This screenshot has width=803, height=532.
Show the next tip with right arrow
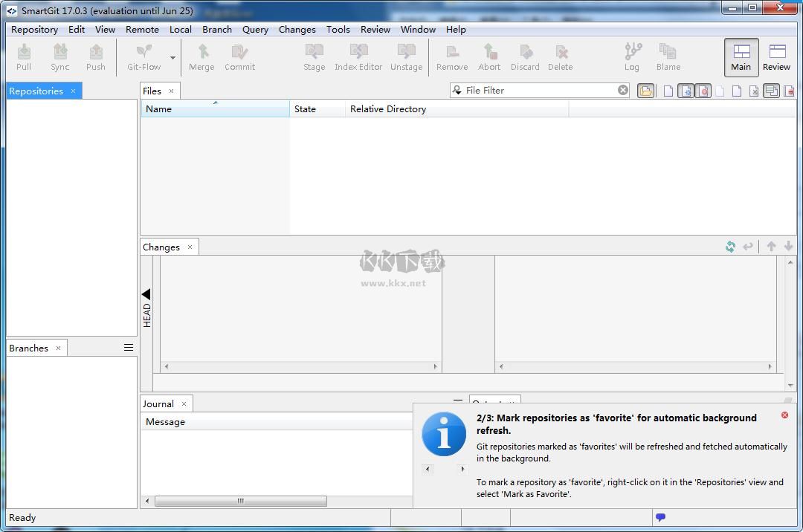click(x=462, y=469)
